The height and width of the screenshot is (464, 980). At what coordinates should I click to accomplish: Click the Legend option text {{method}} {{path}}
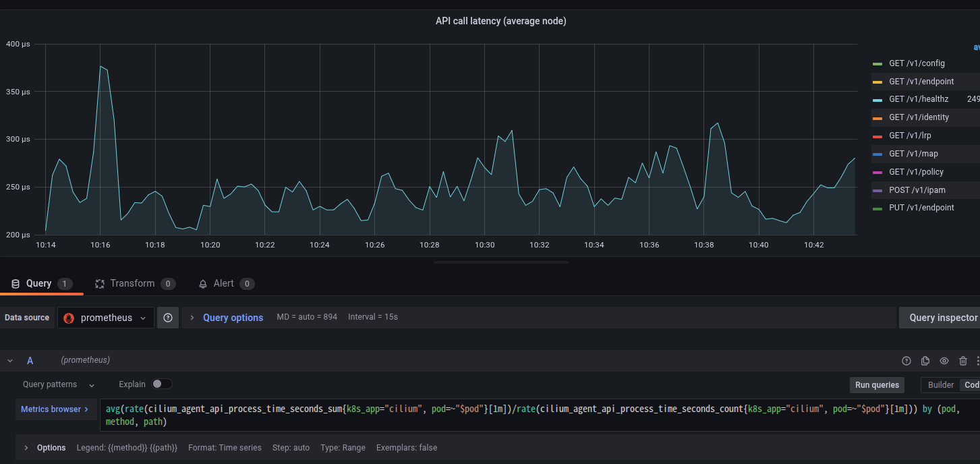pyautogui.click(x=127, y=447)
